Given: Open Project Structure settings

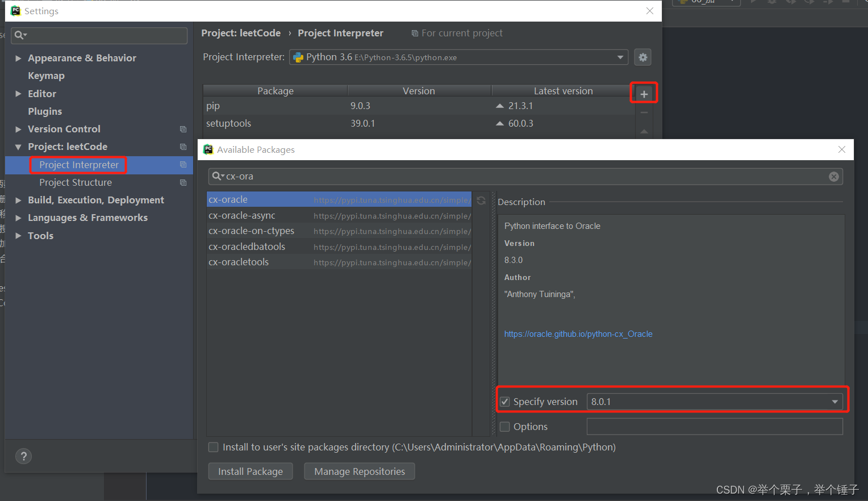Looking at the screenshot, I should click(x=76, y=182).
